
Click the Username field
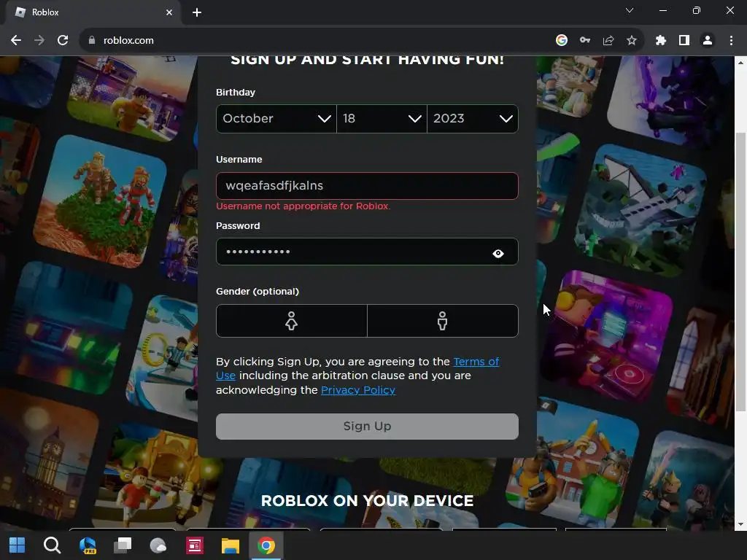point(367,186)
